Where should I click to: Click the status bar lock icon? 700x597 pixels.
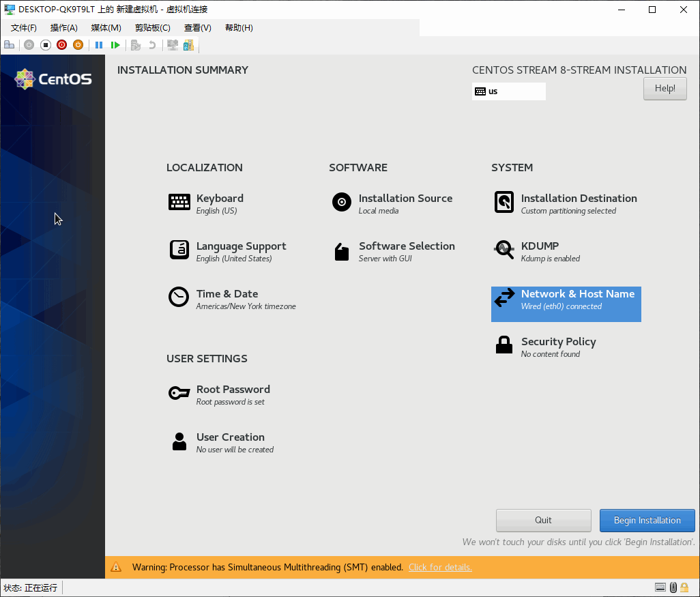coord(684,587)
